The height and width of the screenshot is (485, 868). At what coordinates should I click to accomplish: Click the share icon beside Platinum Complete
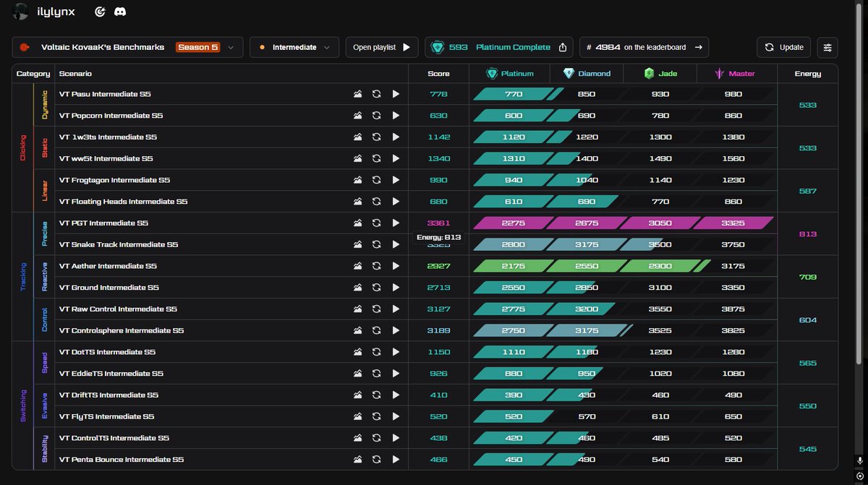point(563,47)
